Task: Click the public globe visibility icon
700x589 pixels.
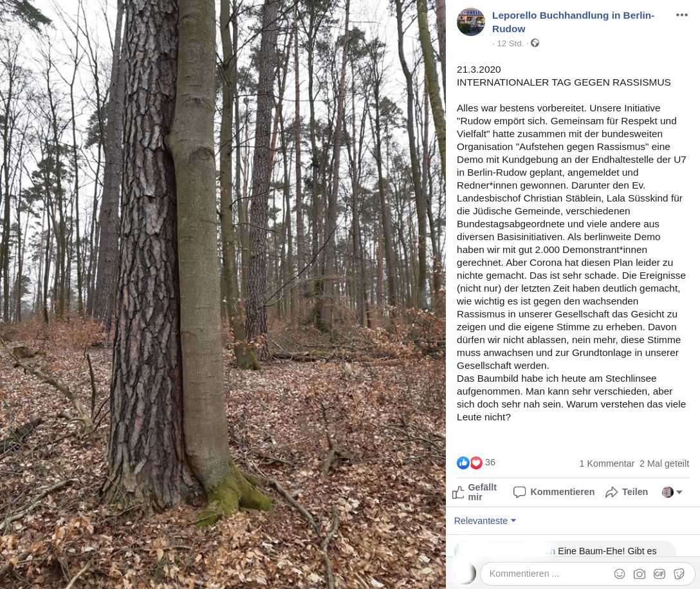Action: point(535,43)
